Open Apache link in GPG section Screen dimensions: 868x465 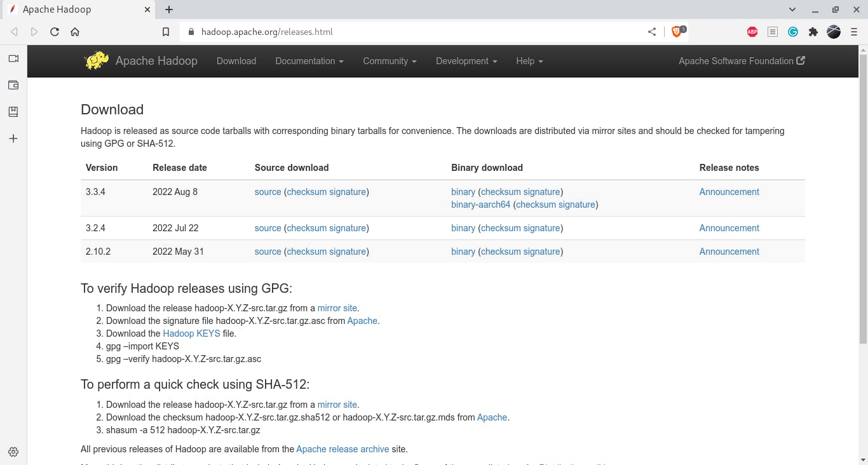(362, 321)
